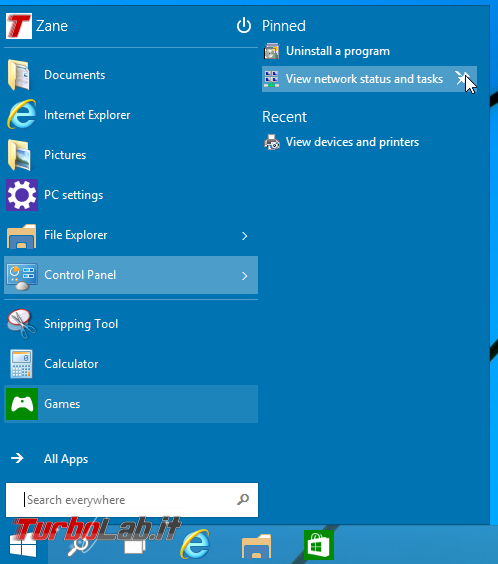This screenshot has height=564, width=498.
Task: Click the Zane user account picture
Action: pos(19,26)
